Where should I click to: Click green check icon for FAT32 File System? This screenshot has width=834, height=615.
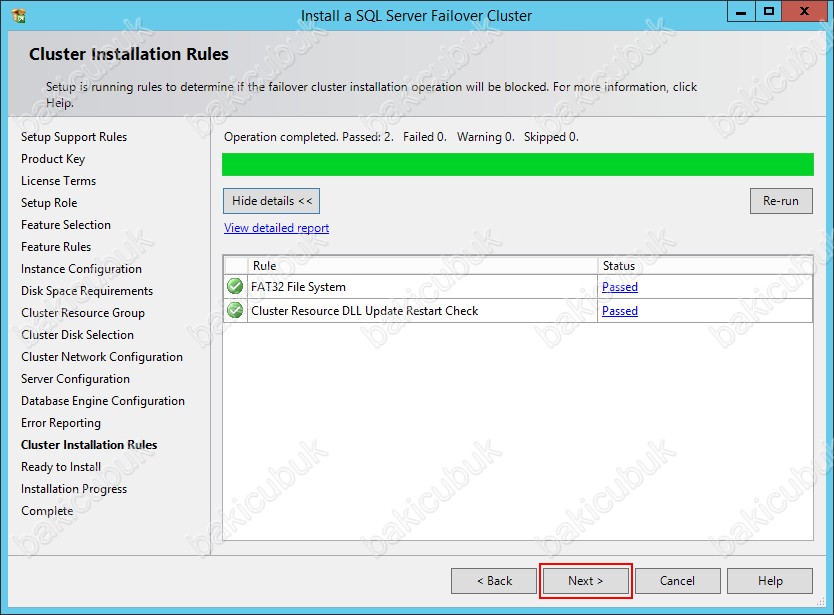[235, 286]
